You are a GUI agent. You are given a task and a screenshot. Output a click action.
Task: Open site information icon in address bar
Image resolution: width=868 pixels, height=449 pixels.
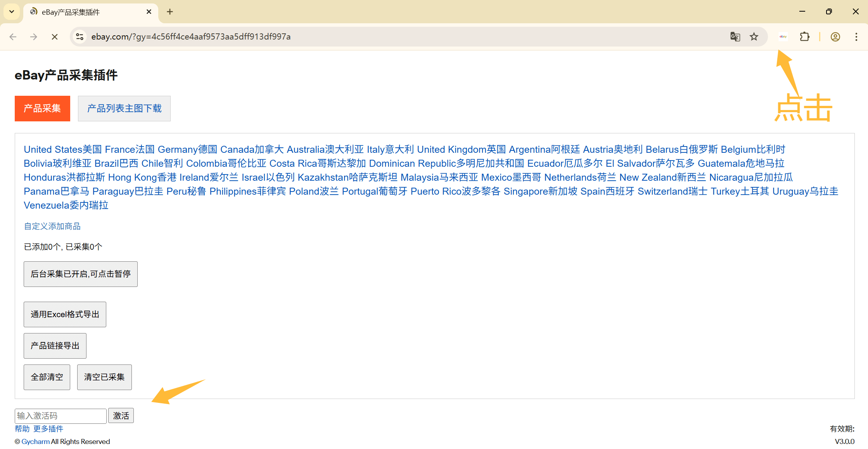point(80,37)
